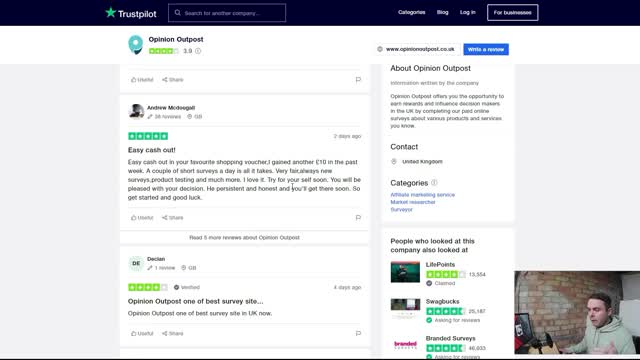Focus the 'Search for another company' field
The height and width of the screenshot is (360, 640).
(227, 13)
